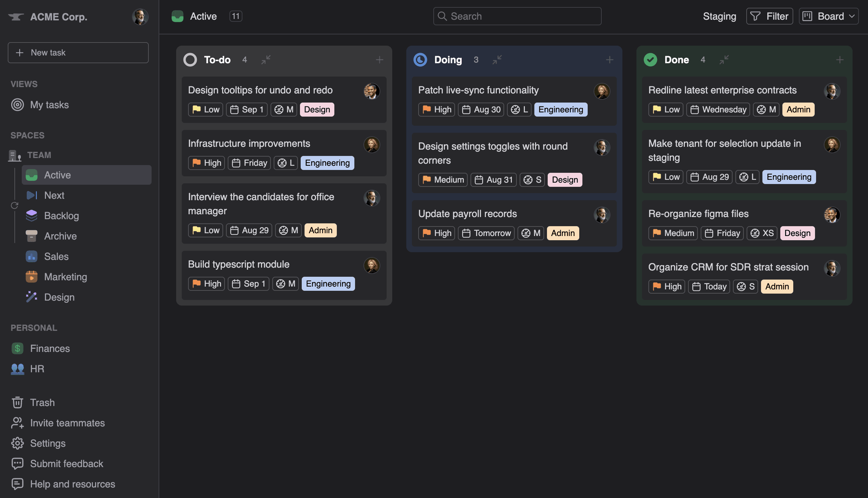
Task: Open the Archive space
Action: (x=60, y=236)
